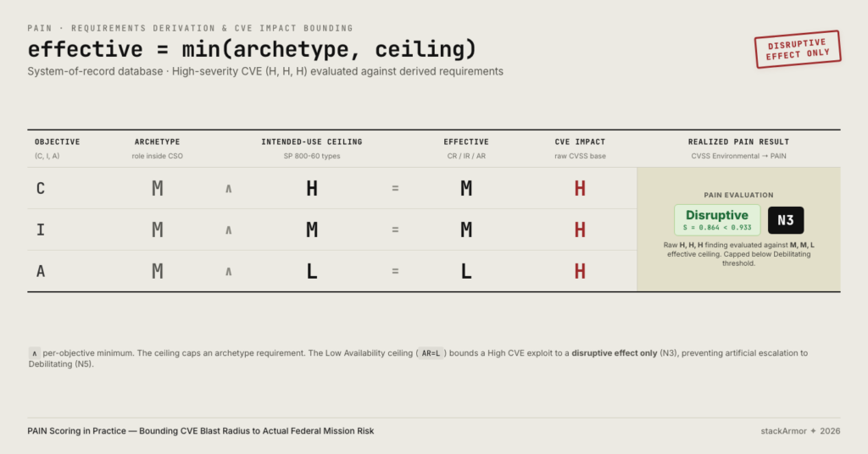Screen dimensions: 868x454
Task: Click the INTENDED-USE CEILING column header
Action: pyautogui.click(x=312, y=142)
